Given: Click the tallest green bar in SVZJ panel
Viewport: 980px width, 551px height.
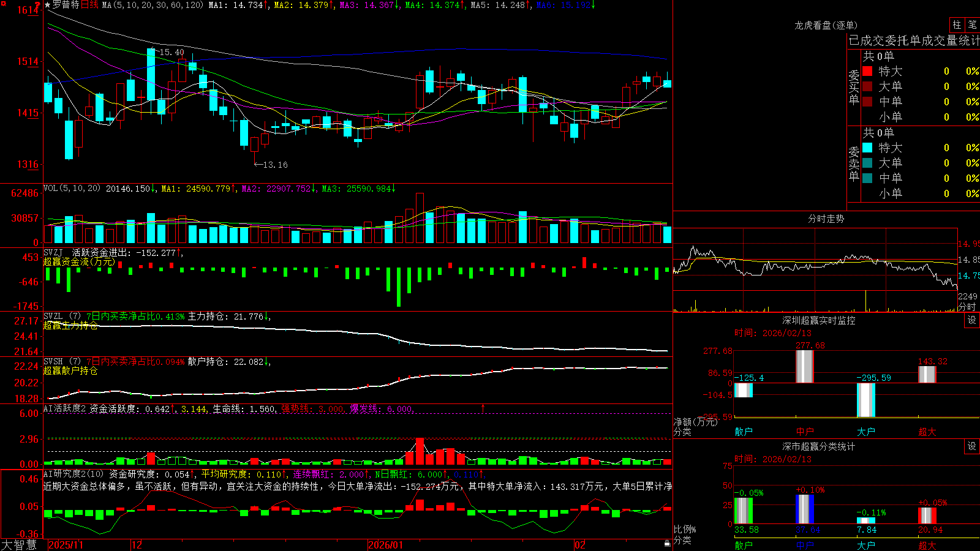Looking at the screenshot, I should (399, 287).
